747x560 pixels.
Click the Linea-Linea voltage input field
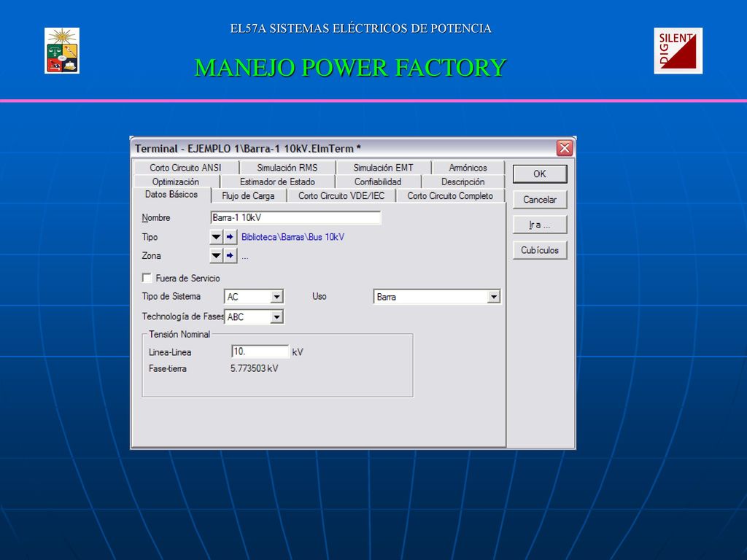[x=260, y=351]
